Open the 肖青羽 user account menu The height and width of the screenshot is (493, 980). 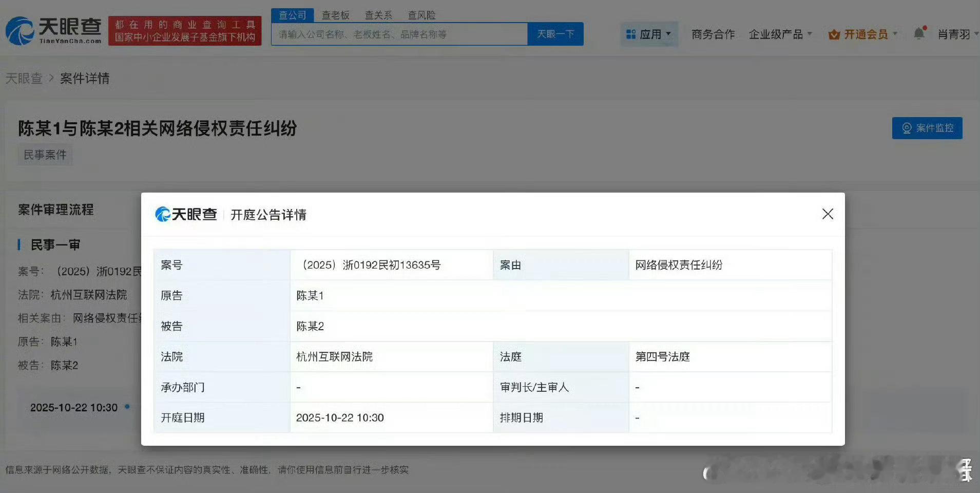(958, 34)
